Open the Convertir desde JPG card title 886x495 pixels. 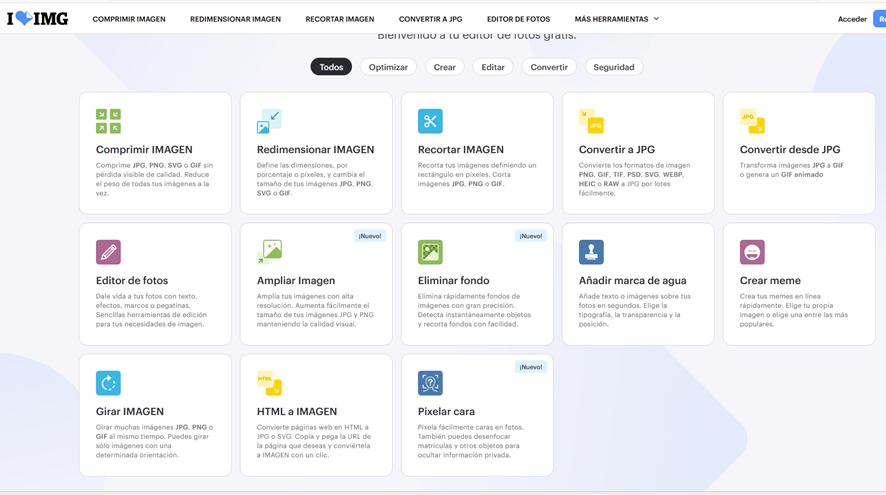tap(790, 149)
